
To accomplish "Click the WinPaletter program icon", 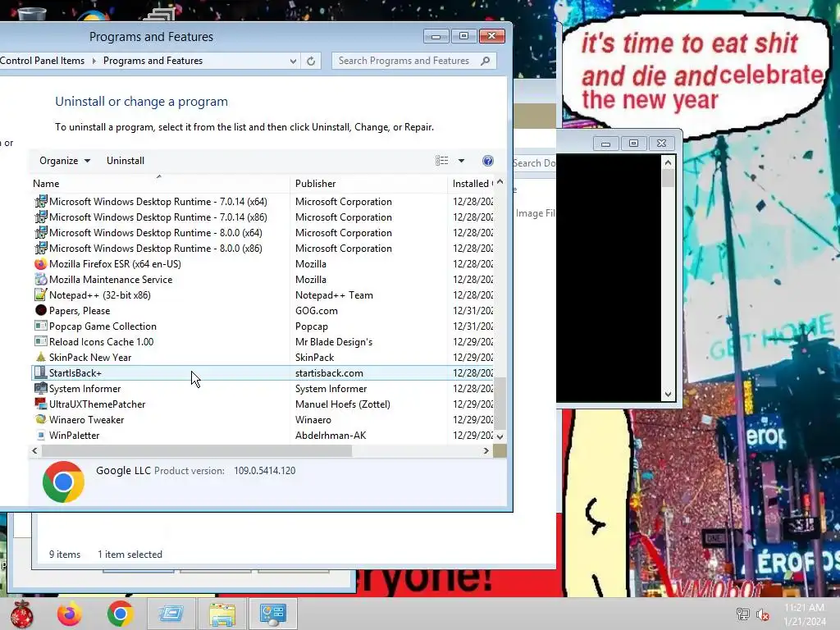I will [x=41, y=435].
